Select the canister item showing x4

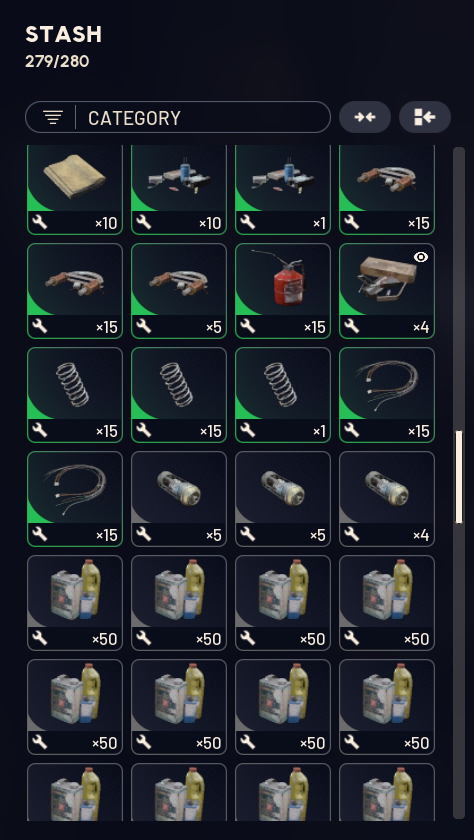(387, 499)
